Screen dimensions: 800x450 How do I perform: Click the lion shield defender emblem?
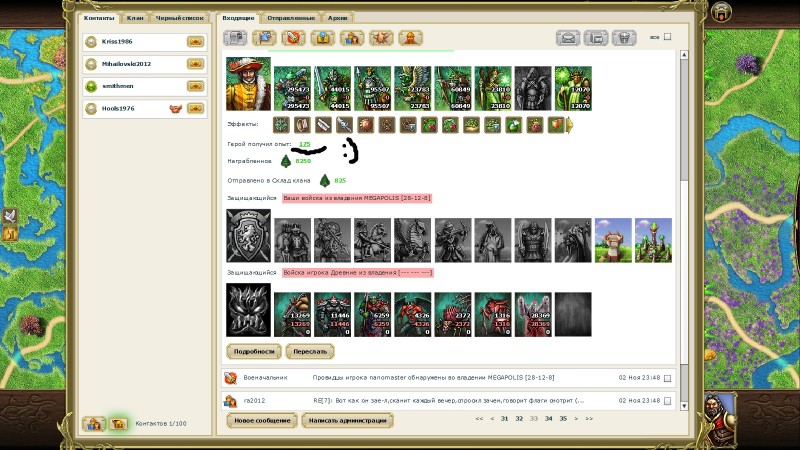click(248, 236)
